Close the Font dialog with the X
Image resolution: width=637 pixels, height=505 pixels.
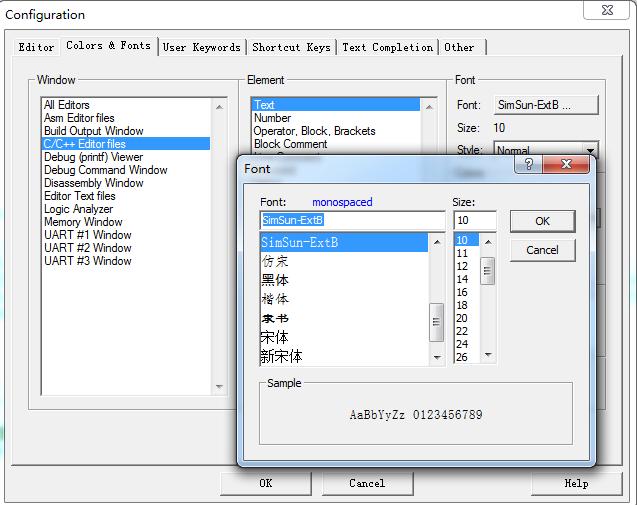click(x=566, y=165)
